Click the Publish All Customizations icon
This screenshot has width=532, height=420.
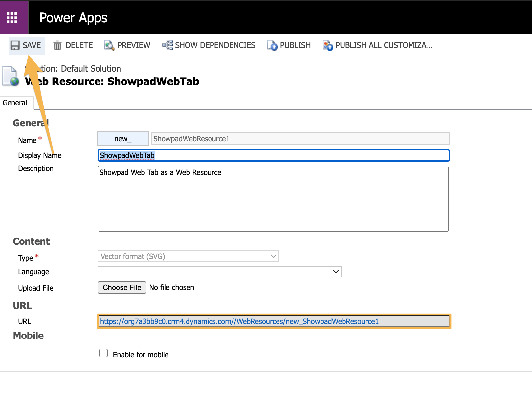(328, 45)
